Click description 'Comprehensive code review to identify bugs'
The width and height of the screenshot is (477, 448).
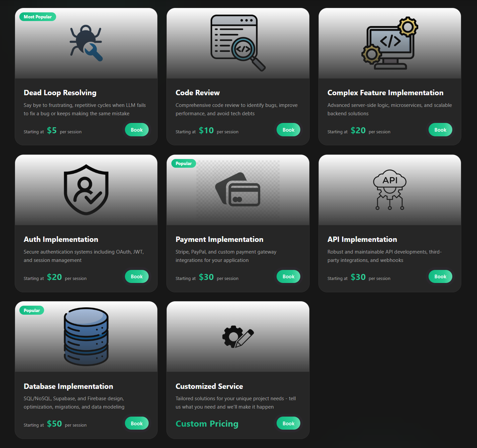point(236,109)
